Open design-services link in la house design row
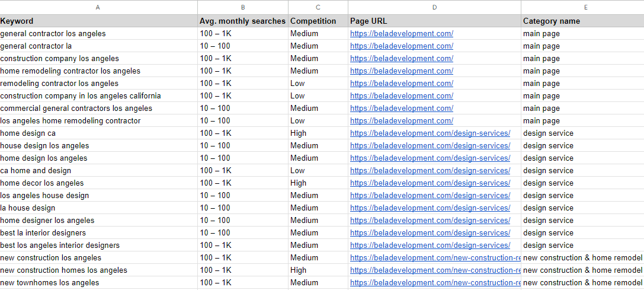Viewport: 644px width, 290px height. pyautogui.click(x=430, y=208)
